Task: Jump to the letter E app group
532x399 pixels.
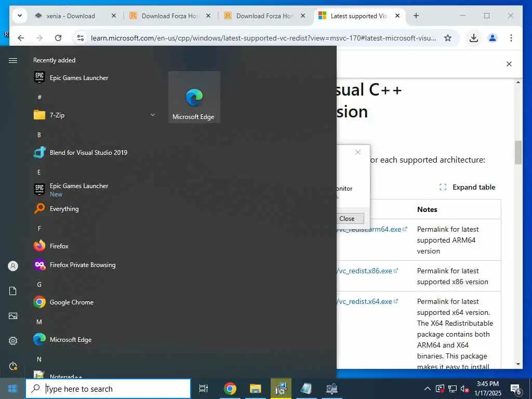Action: click(x=39, y=172)
